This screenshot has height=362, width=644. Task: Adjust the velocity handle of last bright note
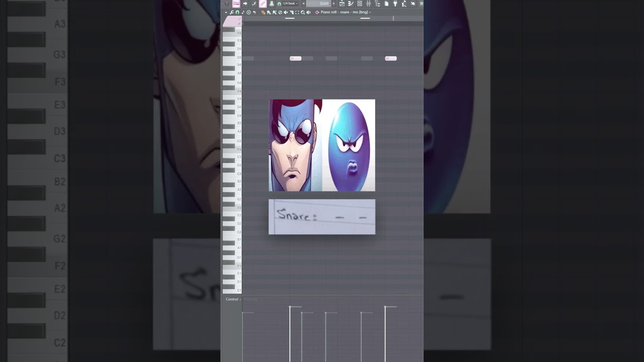point(385,307)
